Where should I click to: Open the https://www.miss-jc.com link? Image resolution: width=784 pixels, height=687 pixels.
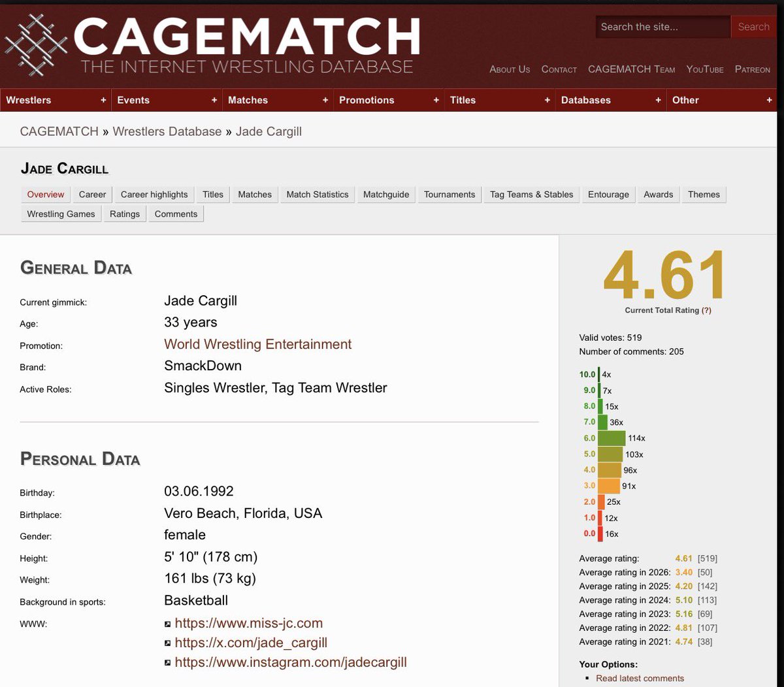[x=249, y=624]
